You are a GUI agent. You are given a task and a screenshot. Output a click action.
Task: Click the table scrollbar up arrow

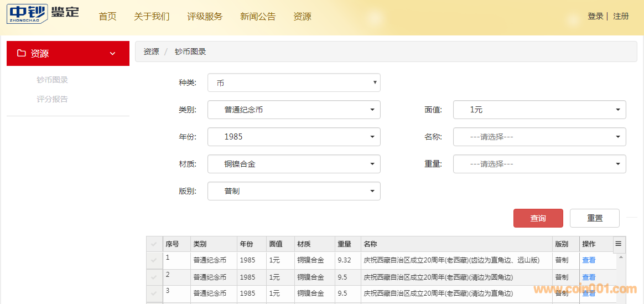click(621, 257)
